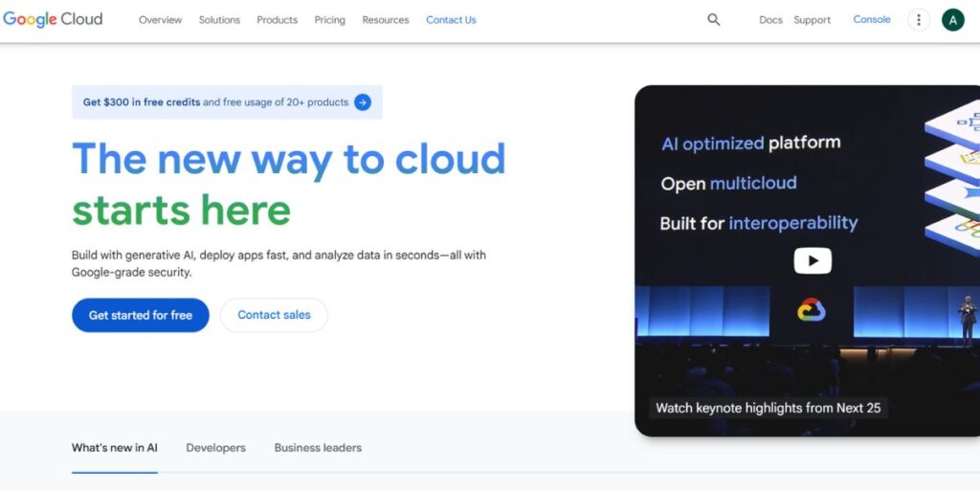This screenshot has width=980, height=490.
Task: Select the What's new in AI tab
Action: [x=115, y=448]
